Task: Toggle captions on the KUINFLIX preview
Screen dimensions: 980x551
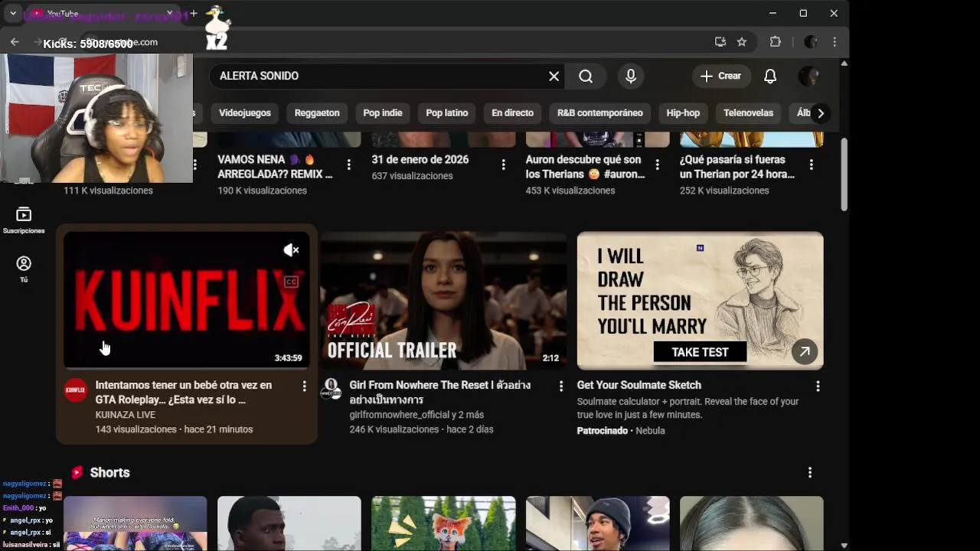Action: 291,282
